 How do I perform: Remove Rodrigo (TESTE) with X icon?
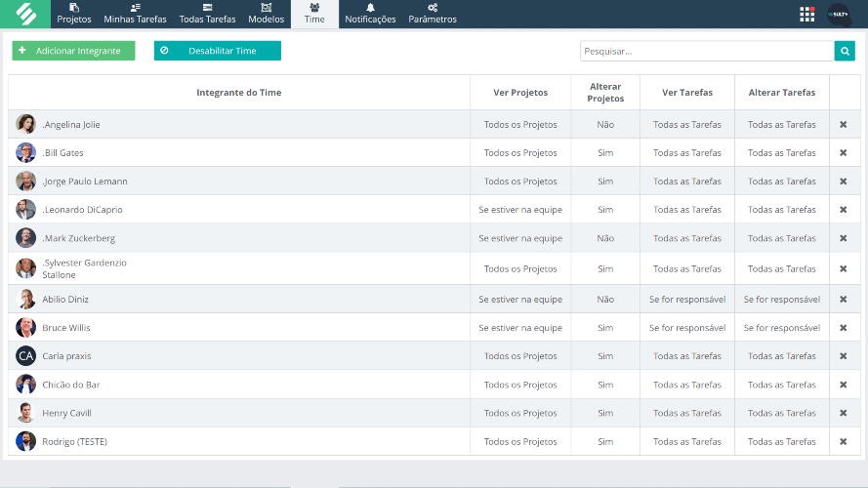click(843, 441)
